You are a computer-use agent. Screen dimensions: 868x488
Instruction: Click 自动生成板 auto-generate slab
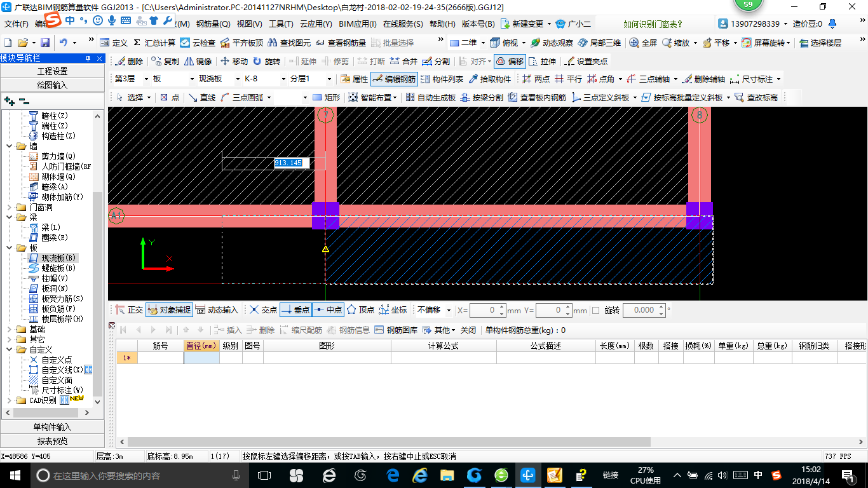pyautogui.click(x=431, y=97)
